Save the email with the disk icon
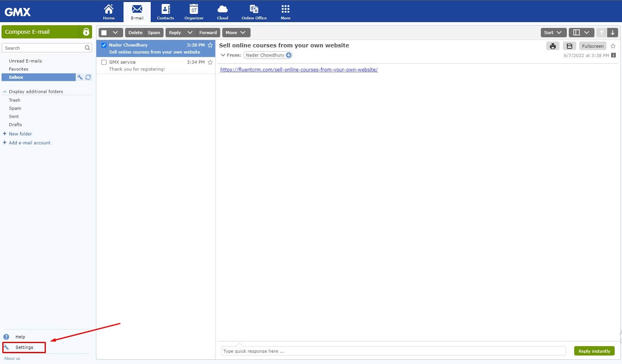Screen dimensions: 622x364 click(570, 46)
